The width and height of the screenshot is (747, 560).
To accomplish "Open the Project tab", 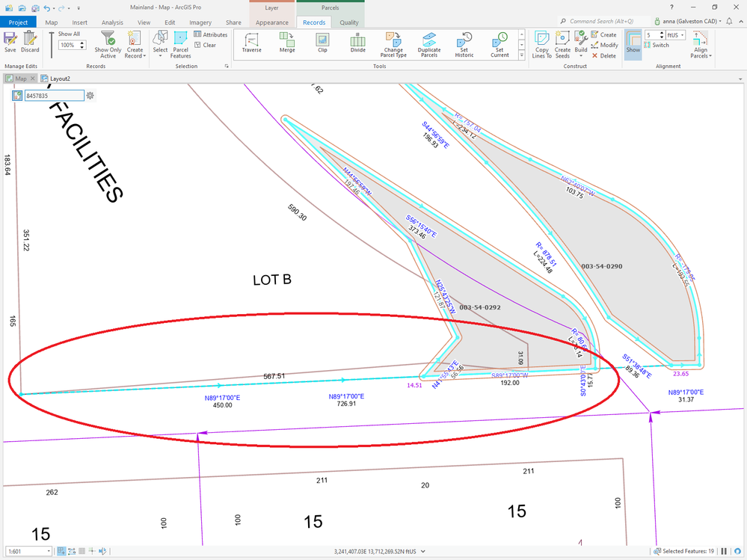I will [x=18, y=22].
